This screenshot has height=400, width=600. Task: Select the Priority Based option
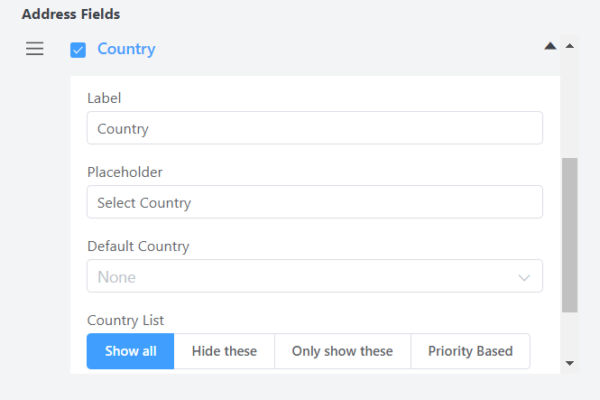click(x=470, y=351)
